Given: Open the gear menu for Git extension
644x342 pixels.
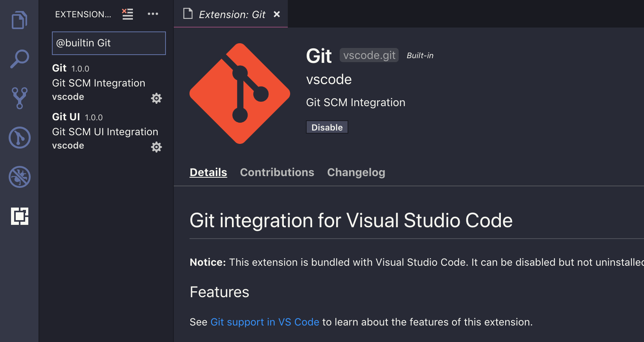Looking at the screenshot, I should pyautogui.click(x=156, y=98).
